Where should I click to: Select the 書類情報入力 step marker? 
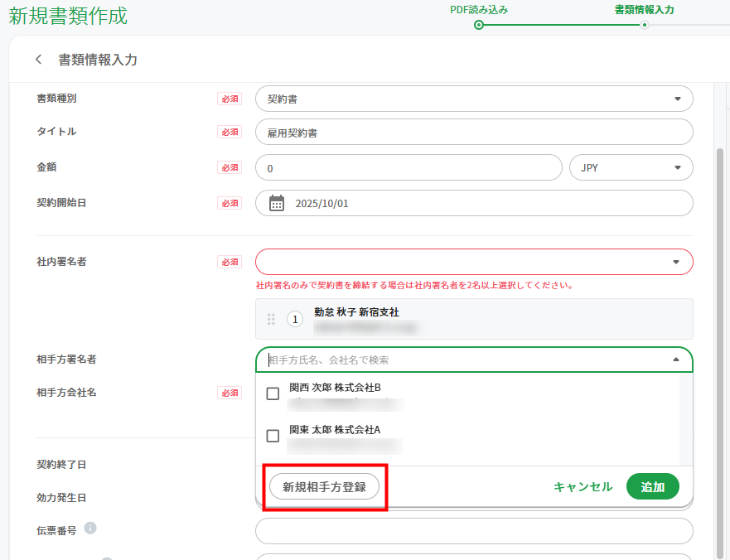click(x=645, y=25)
